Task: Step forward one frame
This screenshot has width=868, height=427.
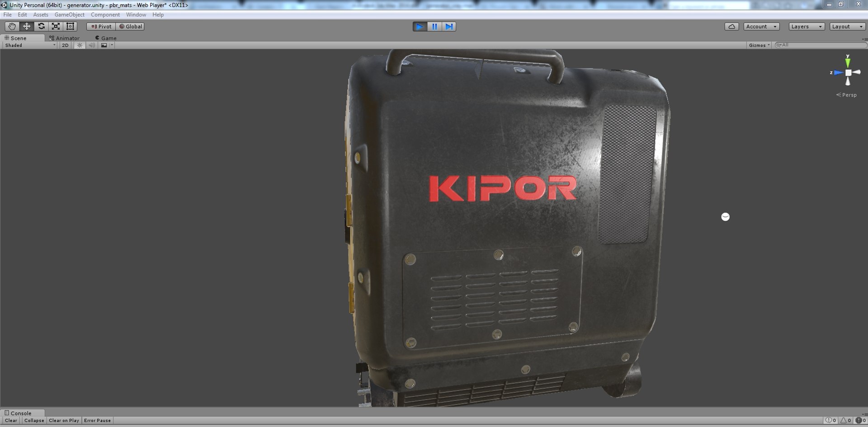Action: [x=449, y=27]
